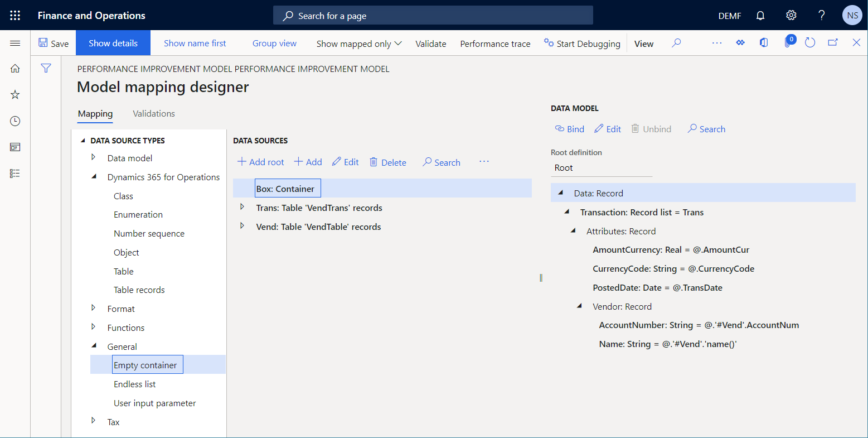Click Start Debugging
Viewport: 868px width, 438px height.
click(x=582, y=44)
